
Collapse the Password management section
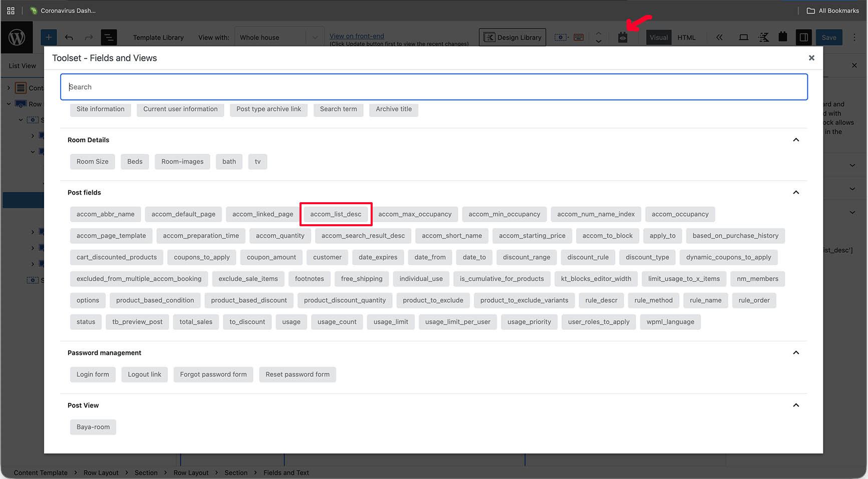(x=796, y=352)
